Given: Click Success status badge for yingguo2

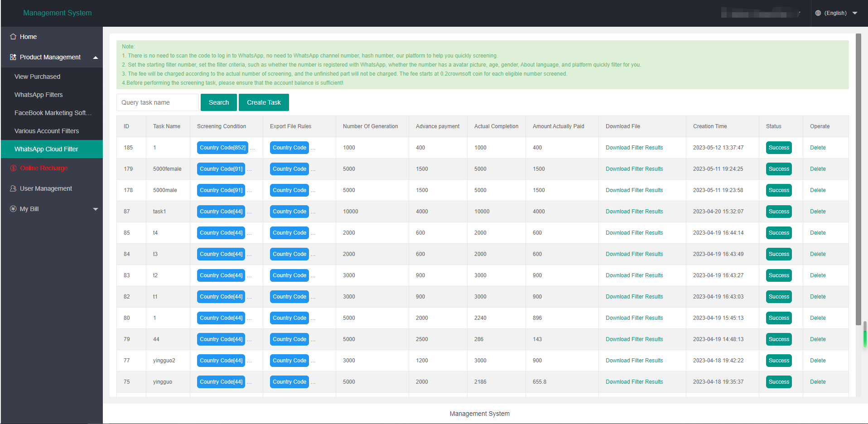Looking at the screenshot, I should [778, 361].
